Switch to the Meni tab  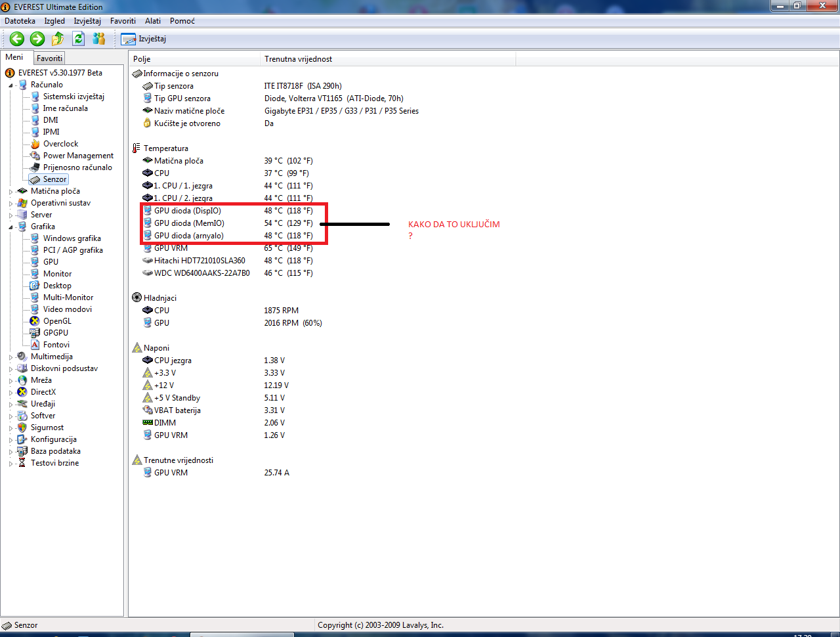pos(14,57)
